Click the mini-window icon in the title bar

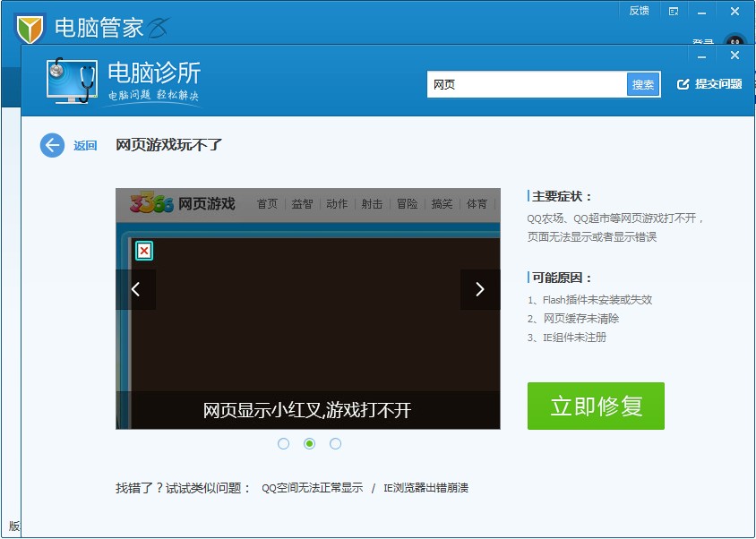pos(674,11)
